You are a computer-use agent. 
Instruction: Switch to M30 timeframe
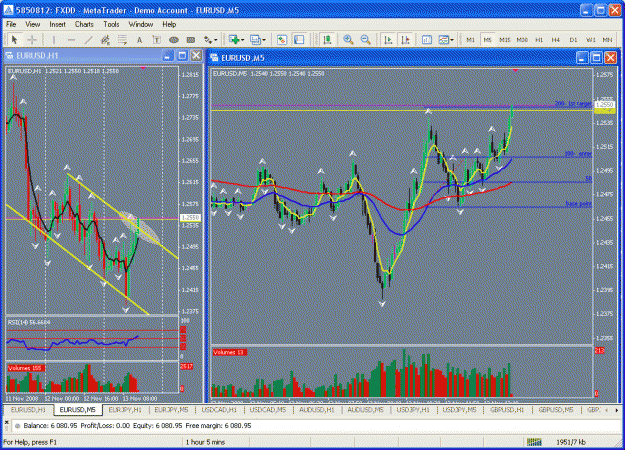[522, 40]
